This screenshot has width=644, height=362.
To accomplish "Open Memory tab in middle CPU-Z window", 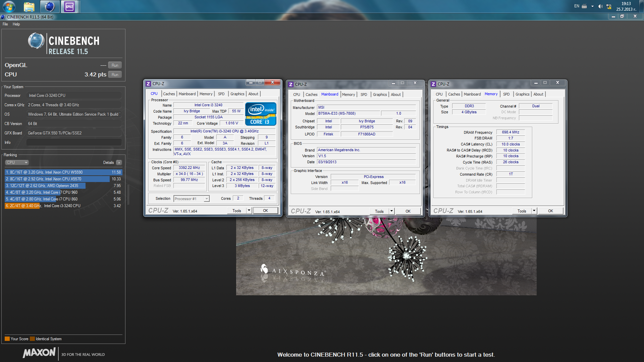I will pos(348,95).
